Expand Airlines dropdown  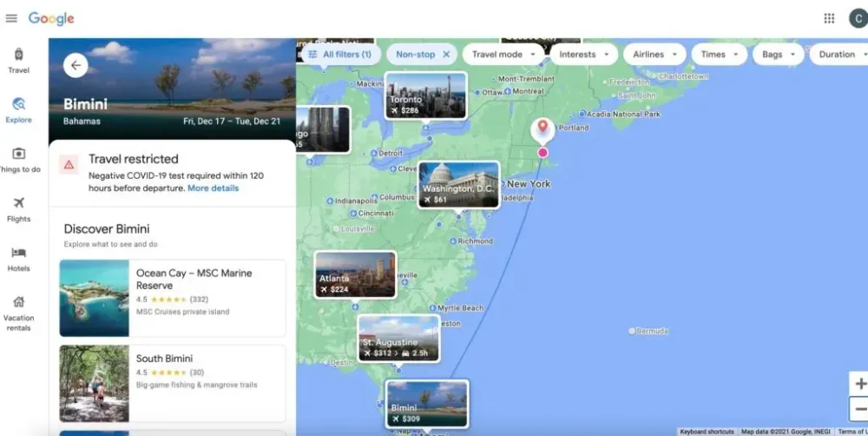[x=654, y=55]
